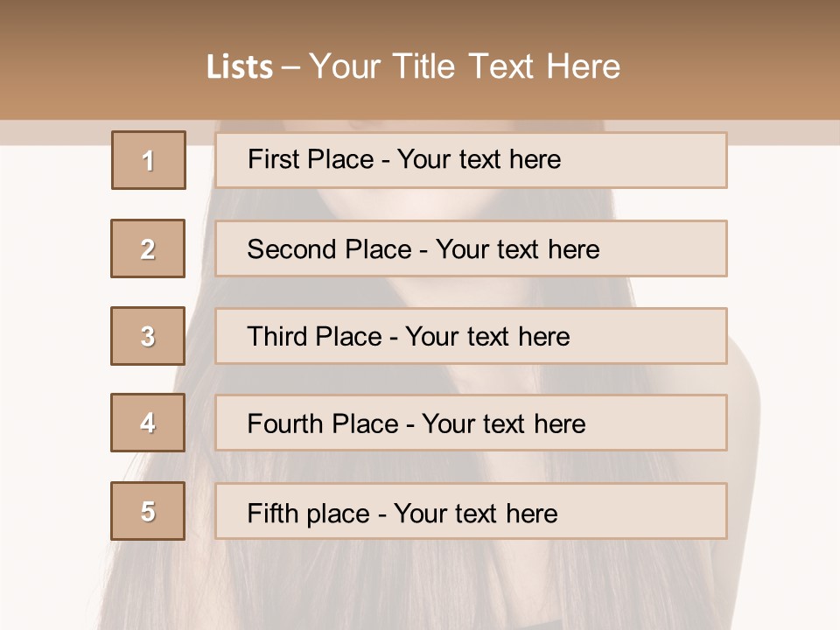Screen dimensions: 840x630
Task: Click 'Your text here' in fifth row
Action: (475, 513)
